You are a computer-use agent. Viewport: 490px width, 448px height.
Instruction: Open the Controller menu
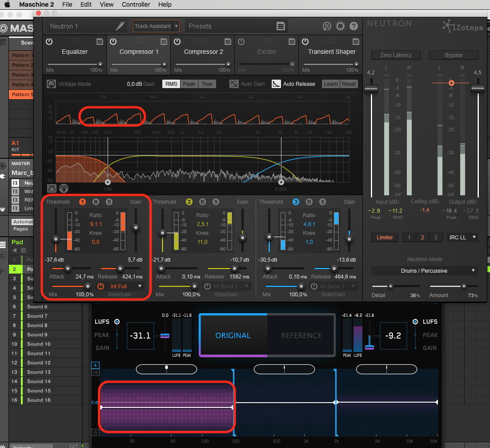[136, 4]
